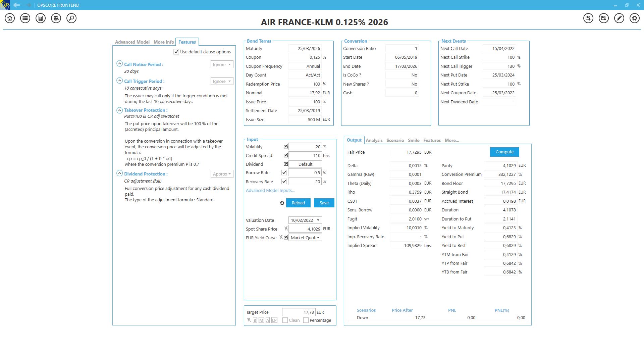Collapse the Dividend Protection section
This screenshot has height=349, width=644.
pyautogui.click(x=119, y=173)
